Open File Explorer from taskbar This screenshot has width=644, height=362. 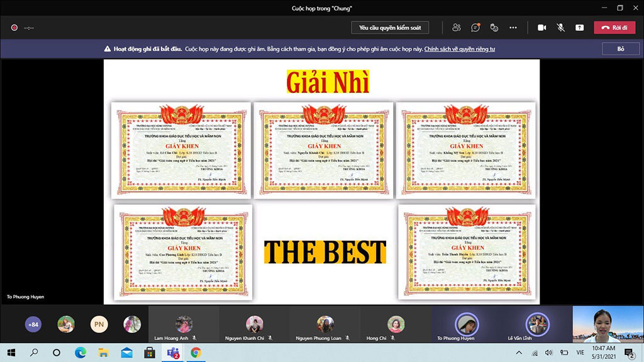click(104, 353)
